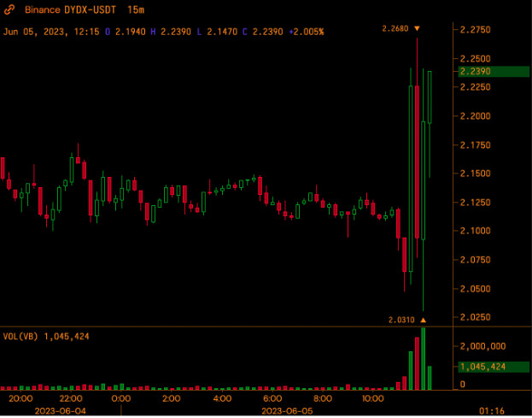The image size is (532, 418).
Task: Click the high value 2.2390 in header
Action: point(176,32)
